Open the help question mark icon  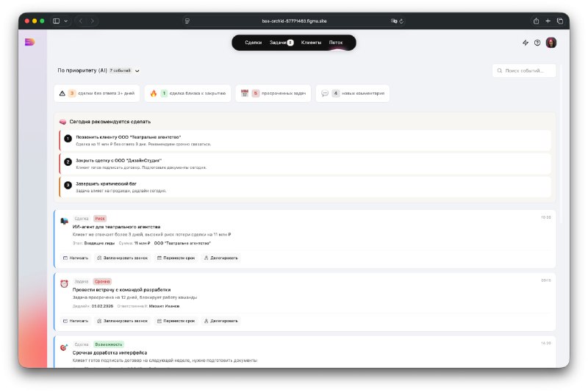coord(537,43)
